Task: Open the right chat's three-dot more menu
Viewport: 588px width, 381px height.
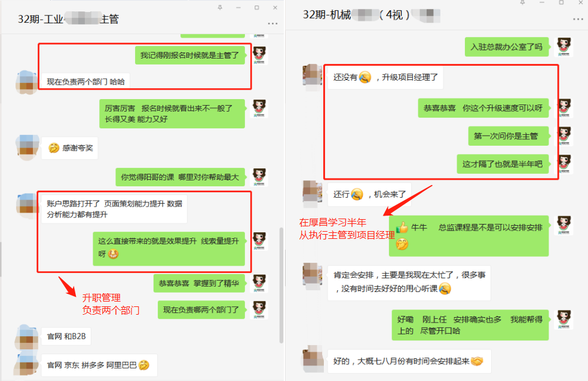Action: pos(578,19)
